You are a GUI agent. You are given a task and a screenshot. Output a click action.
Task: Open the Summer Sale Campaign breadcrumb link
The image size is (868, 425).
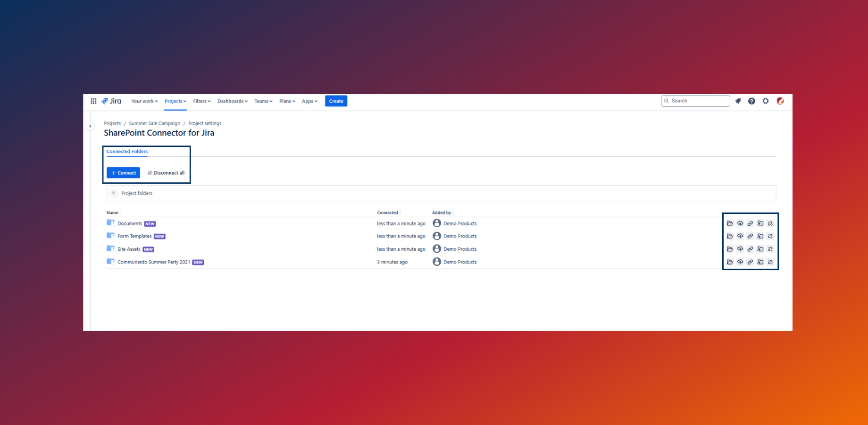coord(154,123)
